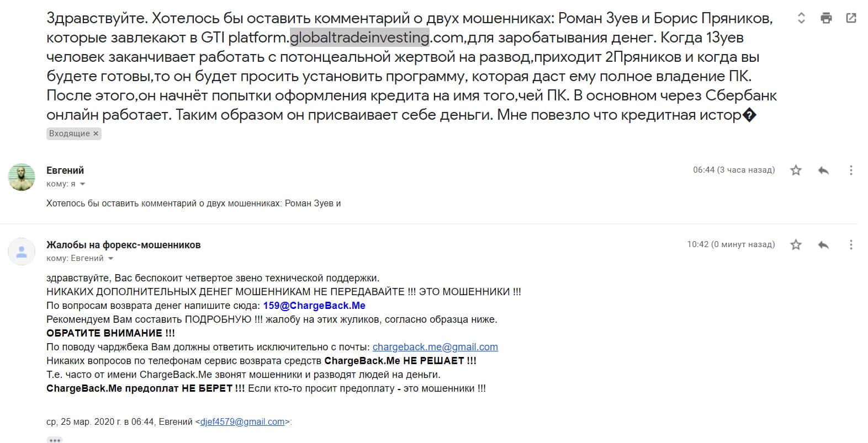Click sender name Жалобы на форекс-мошенников
The width and height of the screenshot is (868, 443).
coord(124,245)
